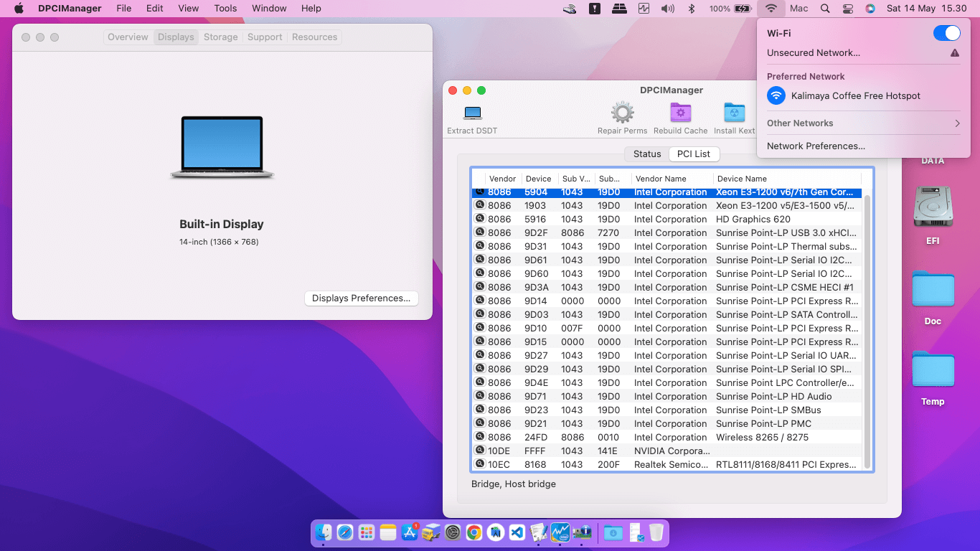980x551 pixels.
Task: Launch Google Chrome from the Dock
Action: click(473, 532)
